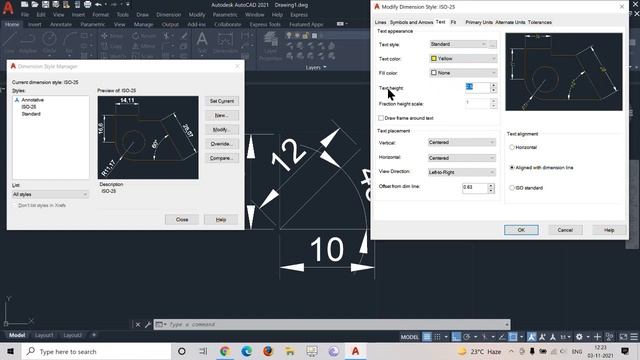Switch to the Primary Units tab
The width and height of the screenshot is (640, 360).
pos(479,22)
